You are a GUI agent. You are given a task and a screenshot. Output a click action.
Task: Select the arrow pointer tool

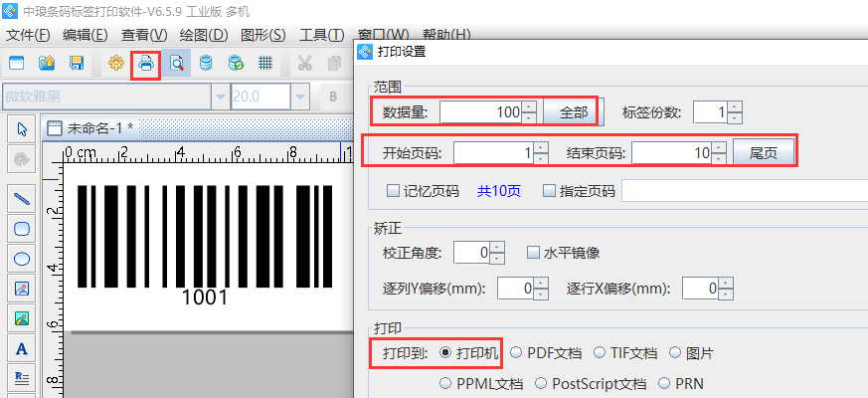point(22,129)
